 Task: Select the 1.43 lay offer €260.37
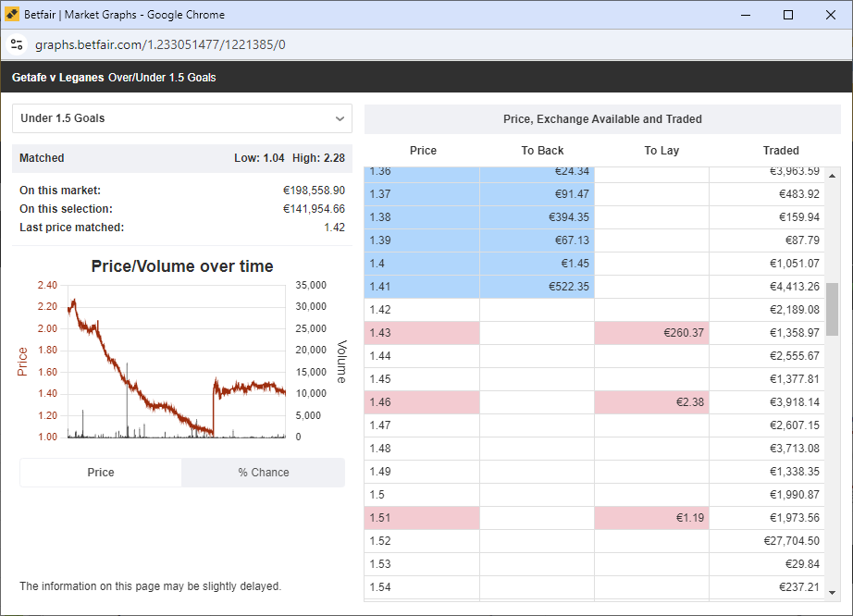(x=651, y=333)
